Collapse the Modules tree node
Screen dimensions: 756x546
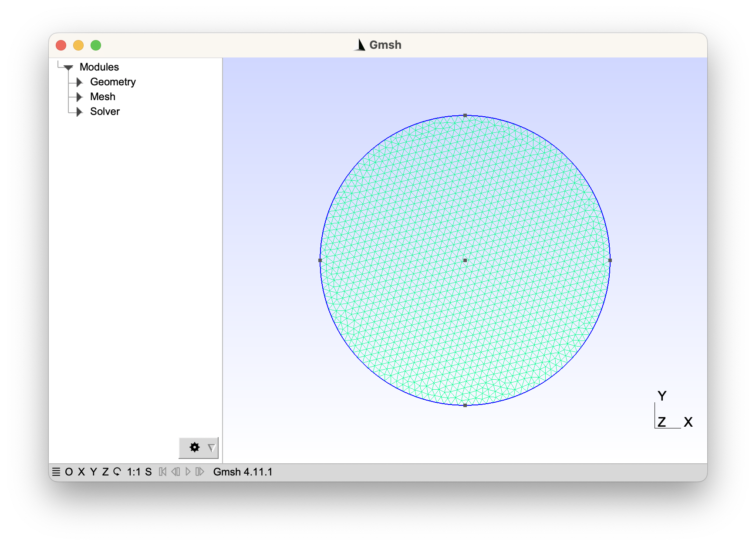(68, 67)
